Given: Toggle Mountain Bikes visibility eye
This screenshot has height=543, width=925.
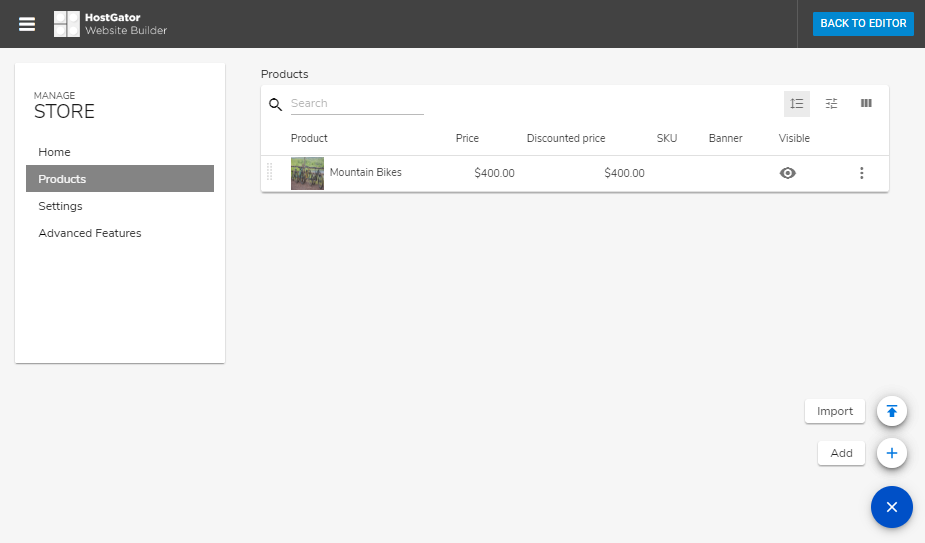Looking at the screenshot, I should click(788, 173).
